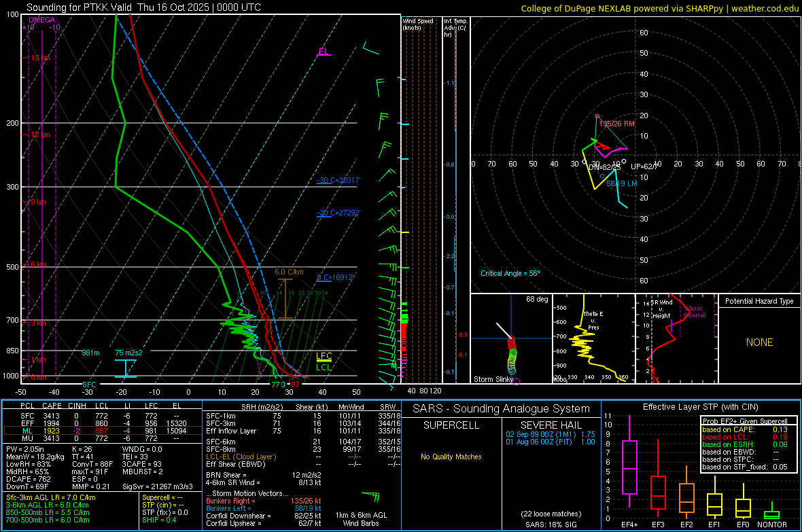This screenshot has height=532, width=802.
Task: Select the SFC-8km shear row
Action: pyautogui.click(x=303, y=449)
